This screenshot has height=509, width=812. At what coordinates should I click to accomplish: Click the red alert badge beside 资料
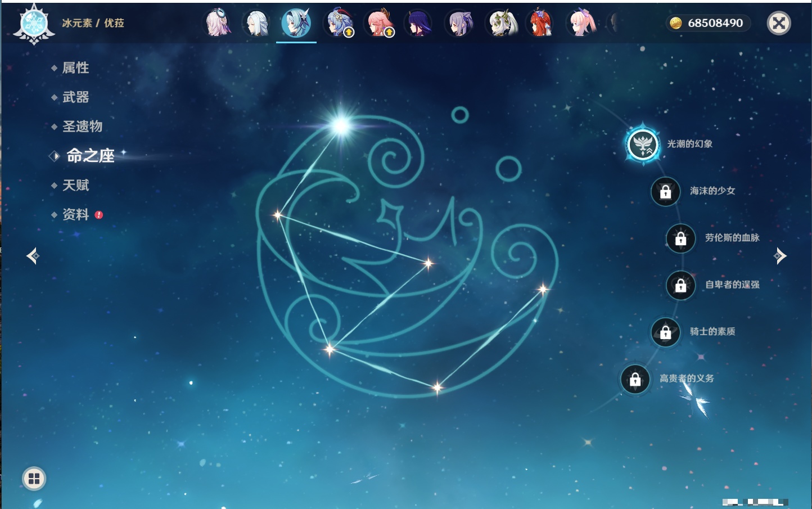coord(99,215)
